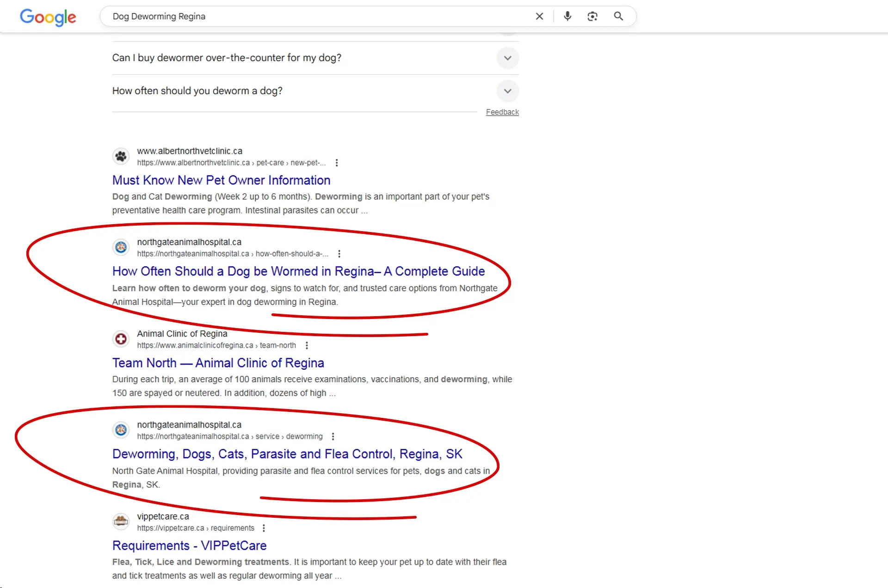This screenshot has width=888, height=588.
Task: Click the vippetcare.ca favicon
Action: [121, 521]
